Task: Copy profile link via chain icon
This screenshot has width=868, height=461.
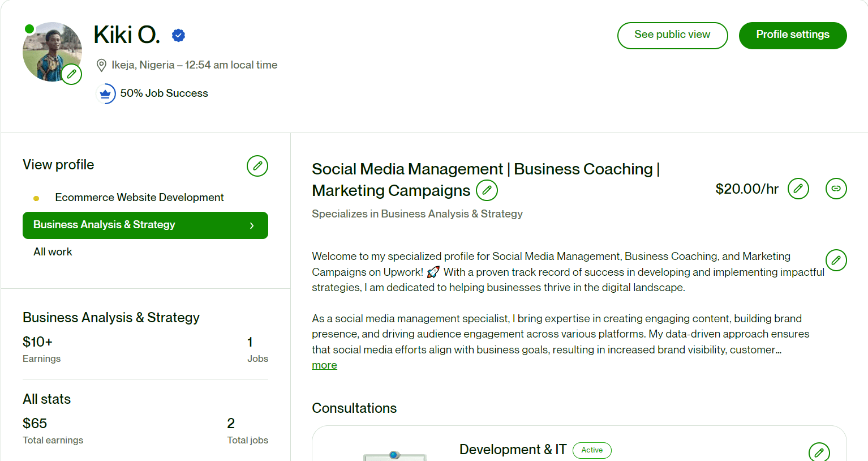Action: (836, 189)
